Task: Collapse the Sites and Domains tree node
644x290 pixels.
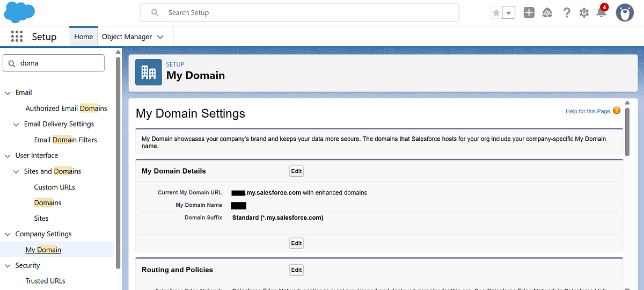Action: coord(16,172)
